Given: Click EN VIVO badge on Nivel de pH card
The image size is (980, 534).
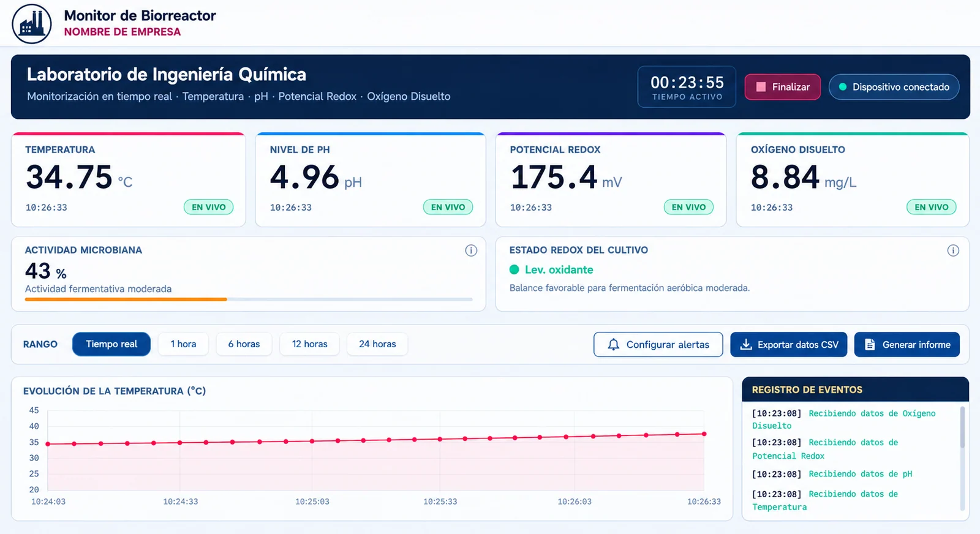Looking at the screenshot, I should pyautogui.click(x=448, y=207).
